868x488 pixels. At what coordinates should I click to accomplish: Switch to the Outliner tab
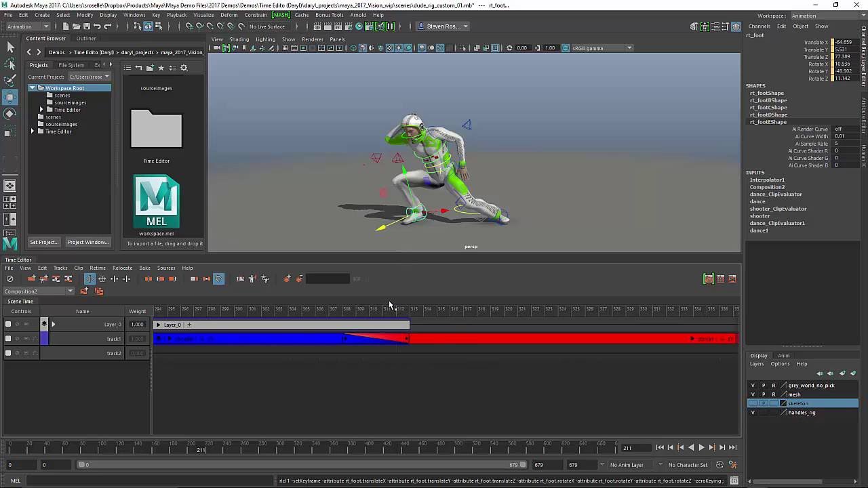click(x=86, y=39)
